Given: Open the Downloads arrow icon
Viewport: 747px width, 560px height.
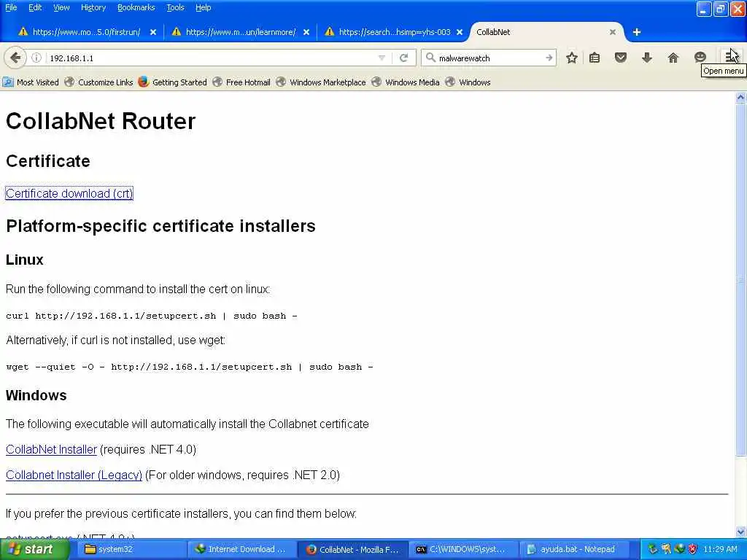Looking at the screenshot, I should coord(646,58).
